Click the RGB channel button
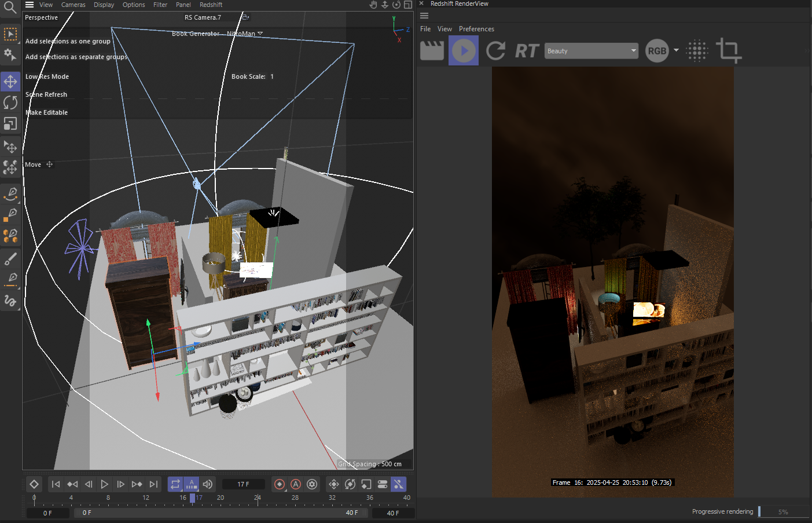This screenshot has height=523, width=812. tap(657, 51)
